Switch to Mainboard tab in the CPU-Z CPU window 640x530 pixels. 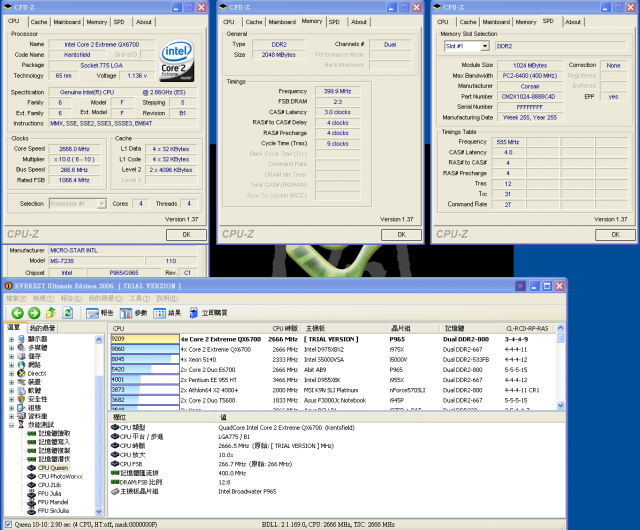(67, 22)
